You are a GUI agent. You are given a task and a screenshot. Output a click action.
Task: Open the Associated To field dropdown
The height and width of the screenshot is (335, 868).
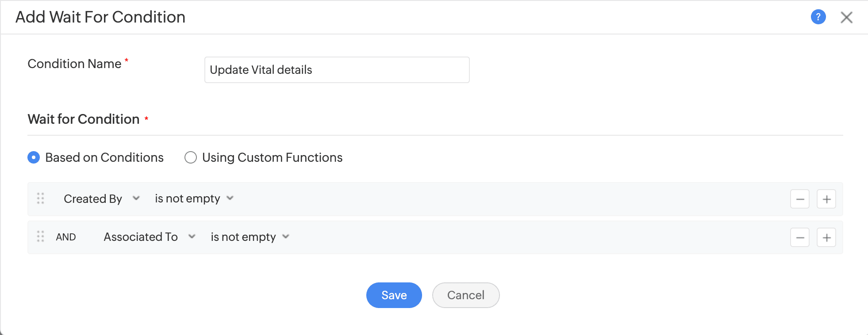click(149, 237)
